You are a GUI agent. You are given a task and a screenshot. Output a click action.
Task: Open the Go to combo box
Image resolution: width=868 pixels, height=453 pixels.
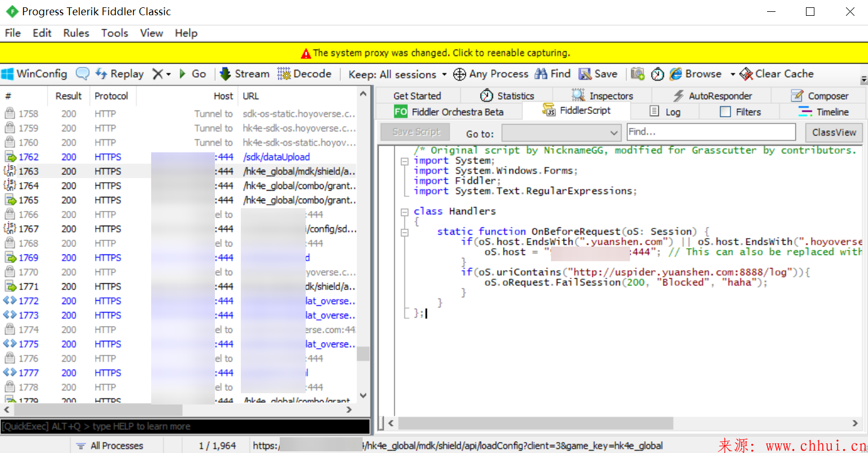coord(561,133)
